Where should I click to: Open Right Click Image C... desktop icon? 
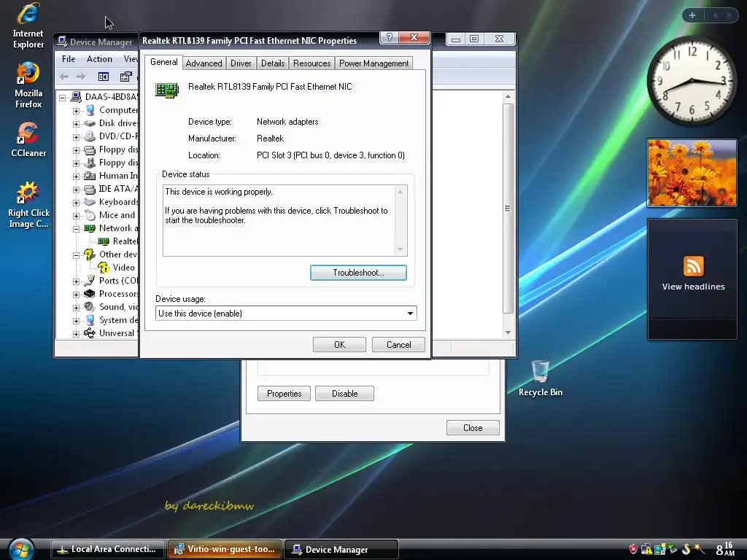click(28, 205)
